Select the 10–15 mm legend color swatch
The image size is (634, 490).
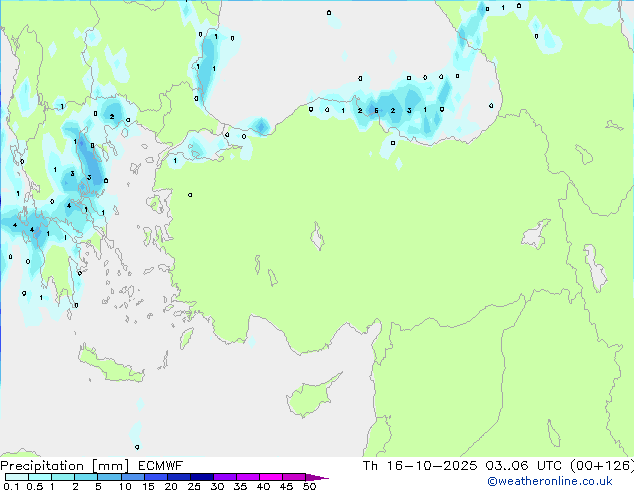[x=132, y=477]
